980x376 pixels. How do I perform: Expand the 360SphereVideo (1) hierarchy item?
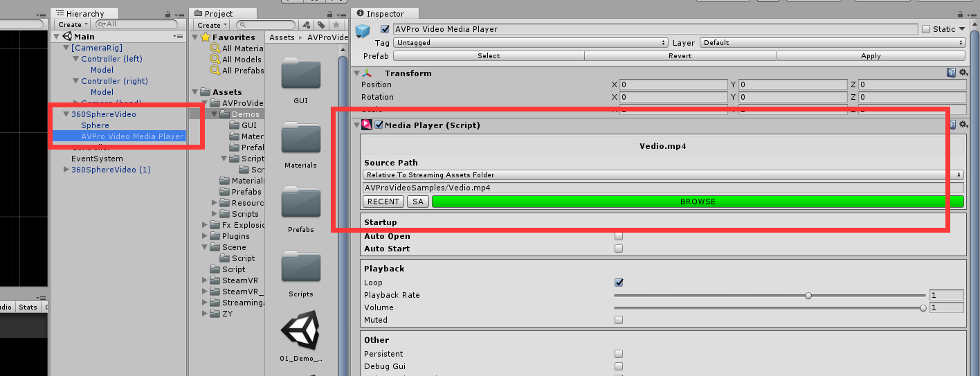(66, 170)
